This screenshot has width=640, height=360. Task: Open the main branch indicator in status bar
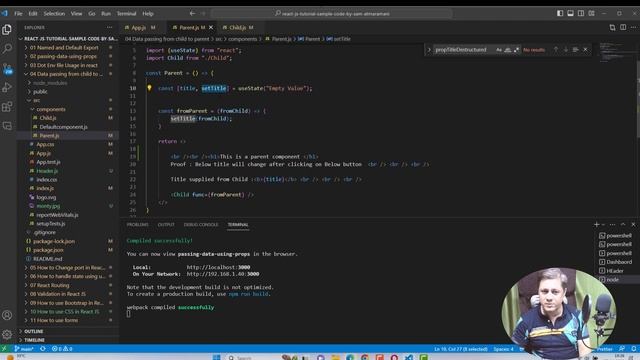point(24,349)
